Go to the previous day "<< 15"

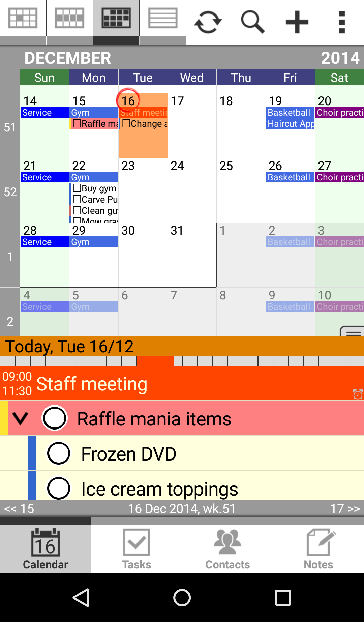click(x=19, y=508)
